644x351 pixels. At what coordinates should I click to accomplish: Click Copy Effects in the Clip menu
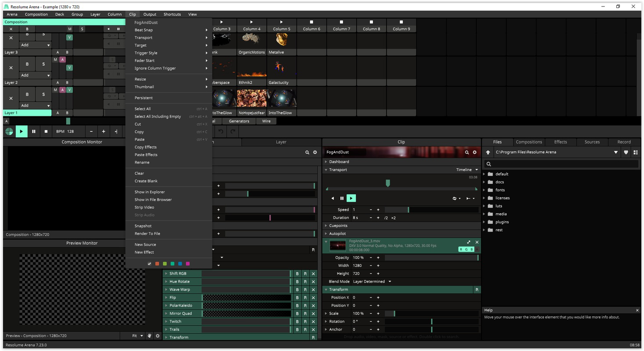168,147
